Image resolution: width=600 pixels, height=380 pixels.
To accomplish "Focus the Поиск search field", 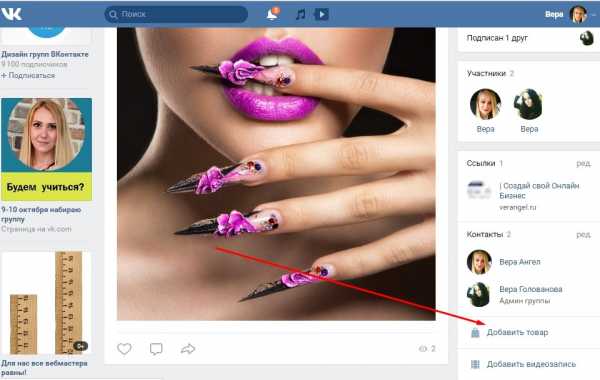I will point(176,14).
